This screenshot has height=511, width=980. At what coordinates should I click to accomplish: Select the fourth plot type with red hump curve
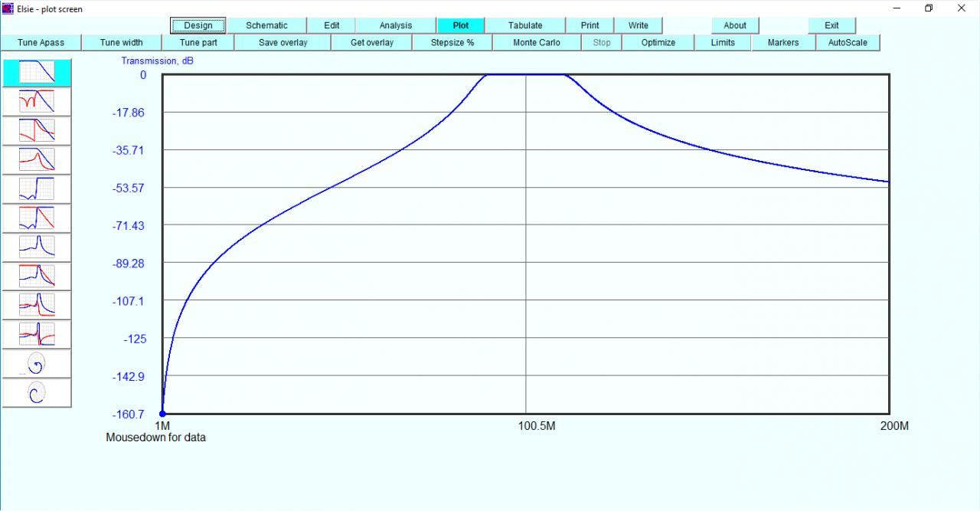(38, 160)
